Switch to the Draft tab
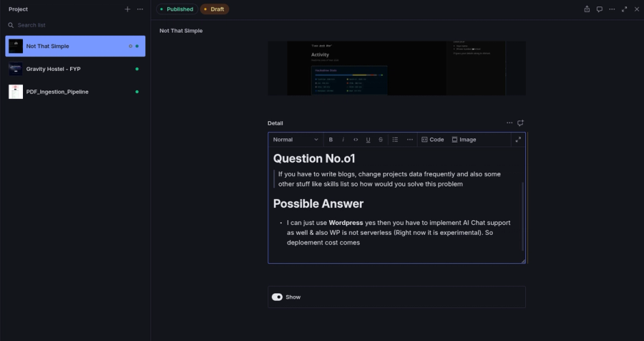The image size is (644, 341). click(x=215, y=9)
